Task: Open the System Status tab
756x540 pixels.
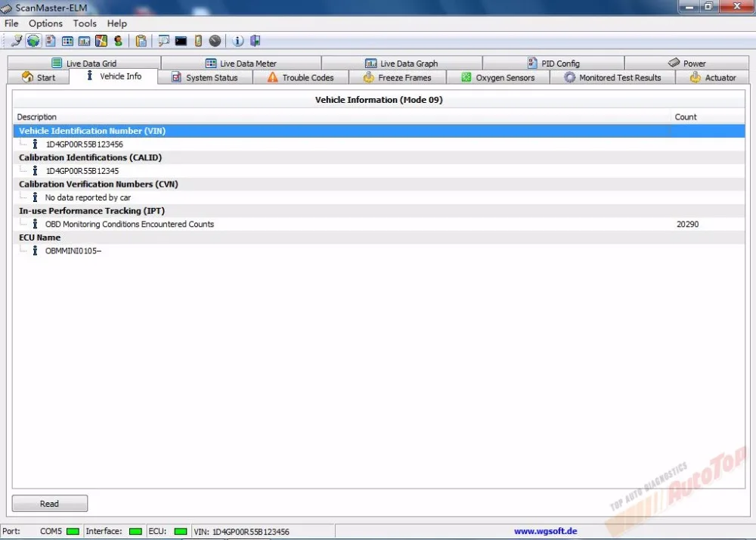Action: (x=205, y=77)
